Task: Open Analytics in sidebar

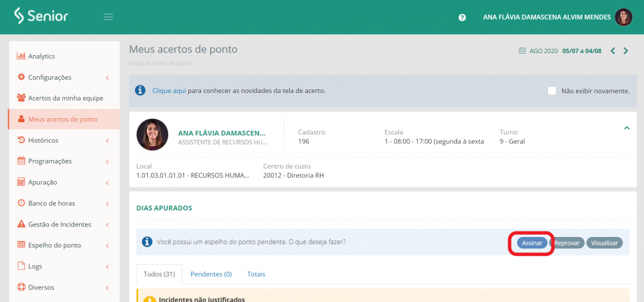Action: coord(41,56)
